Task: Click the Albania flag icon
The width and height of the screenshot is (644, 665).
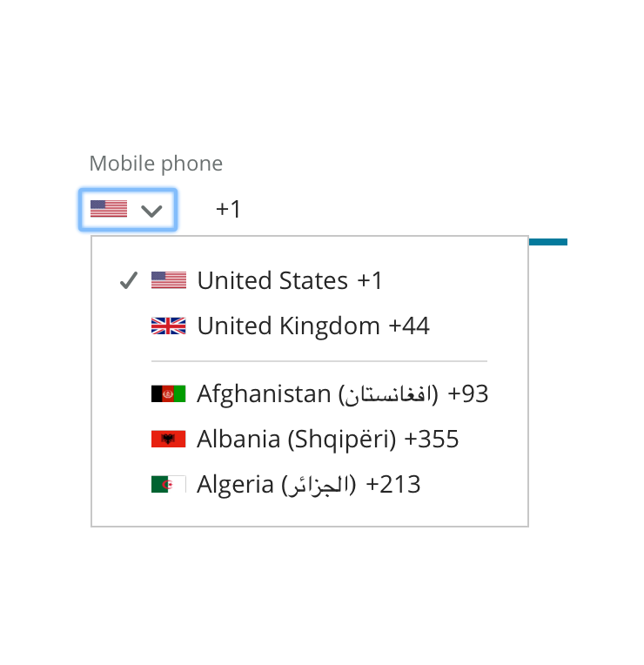Action: click(x=169, y=439)
